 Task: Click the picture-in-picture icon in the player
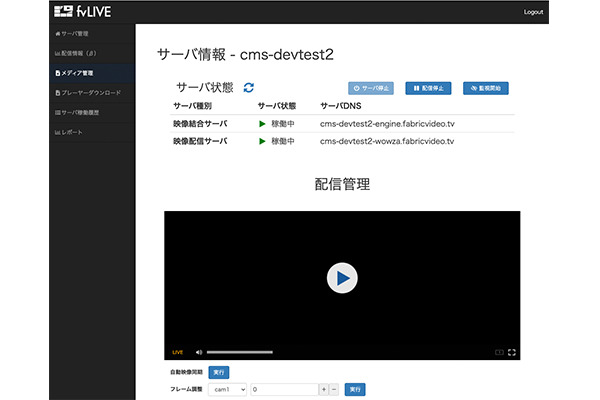[498, 352]
